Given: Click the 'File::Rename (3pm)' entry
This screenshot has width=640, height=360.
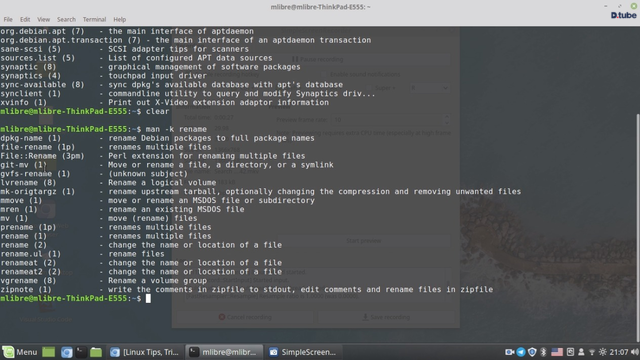Looking at the screenshot, I should [x=153, y=156].
